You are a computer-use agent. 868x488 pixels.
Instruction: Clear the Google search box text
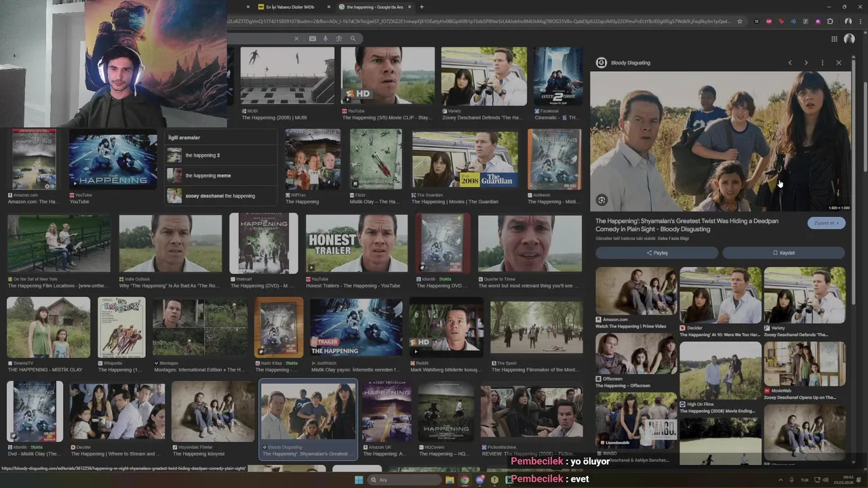coord(296,39)
